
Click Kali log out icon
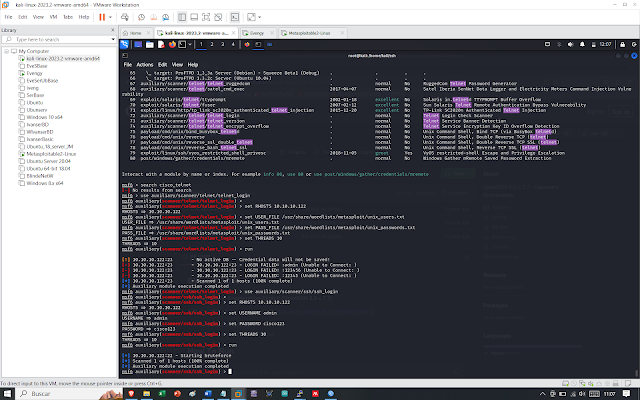[634, 44]
